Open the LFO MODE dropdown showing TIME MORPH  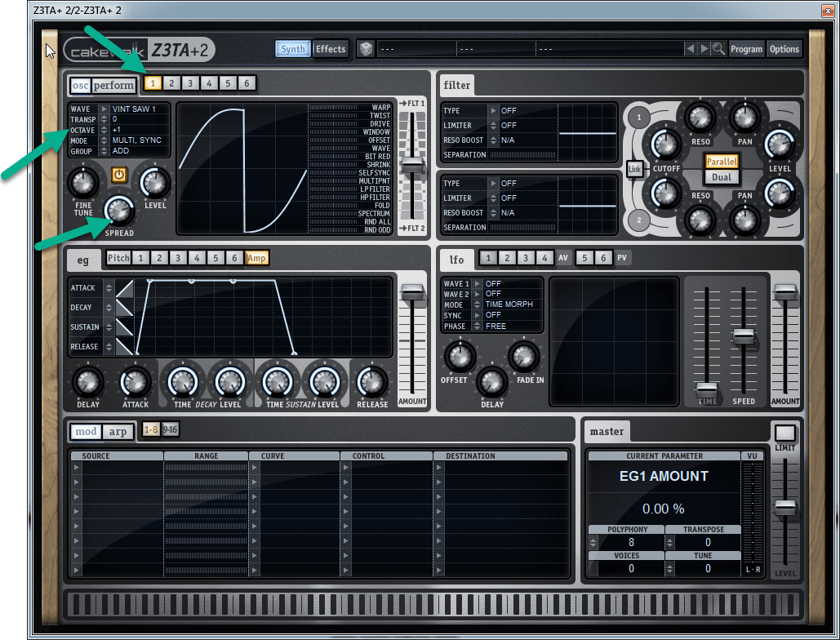[511, 304]
